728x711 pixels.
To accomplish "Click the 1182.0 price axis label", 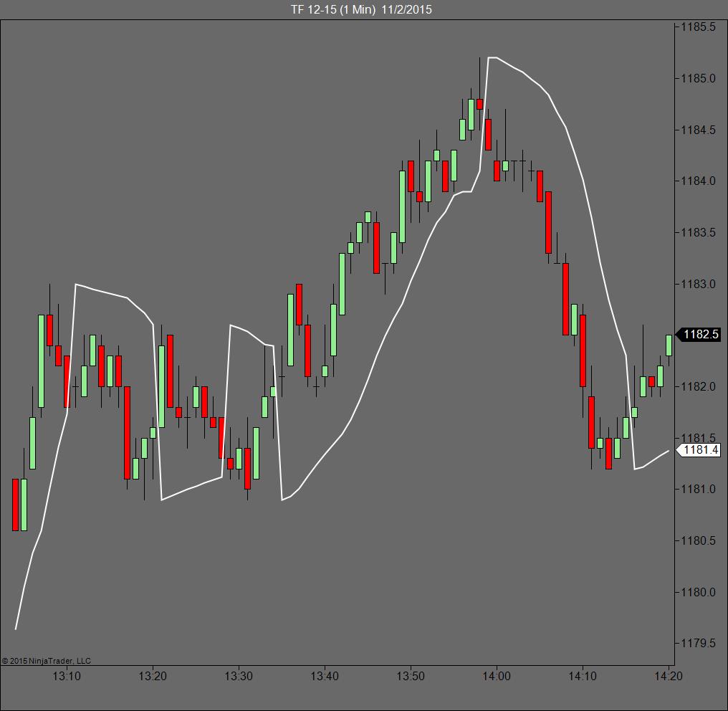I will (x=698, y=386).
